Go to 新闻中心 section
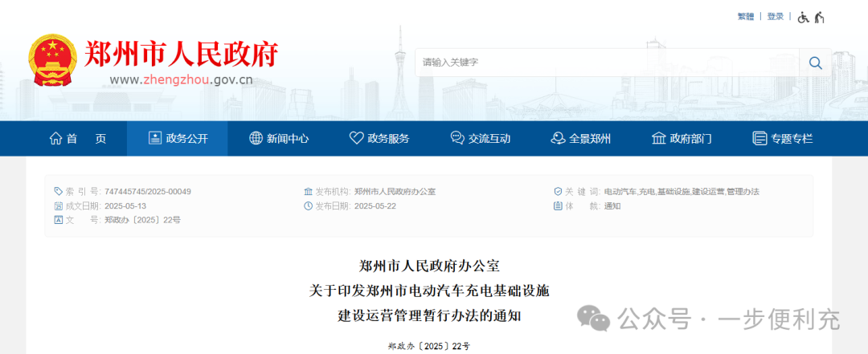This screenshot has width=868, height=354. pos(278,138)
